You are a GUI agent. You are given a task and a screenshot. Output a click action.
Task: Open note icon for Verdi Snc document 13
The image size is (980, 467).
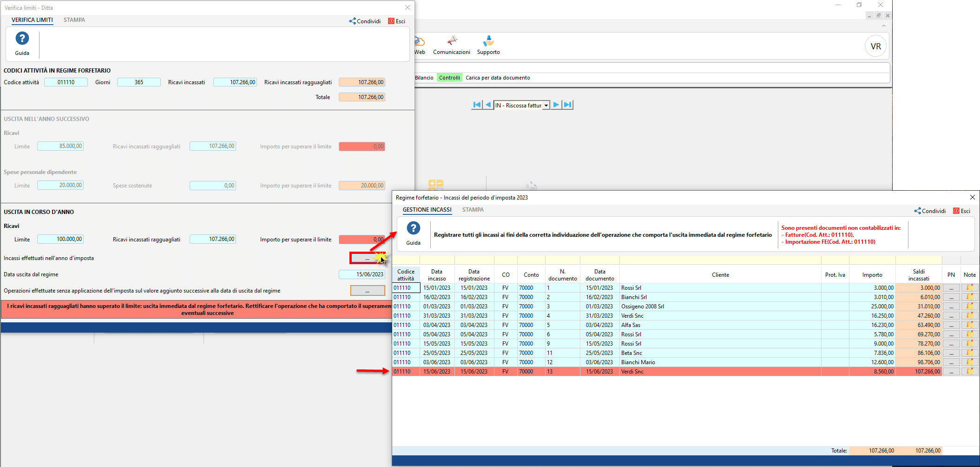tap(970, 372)
